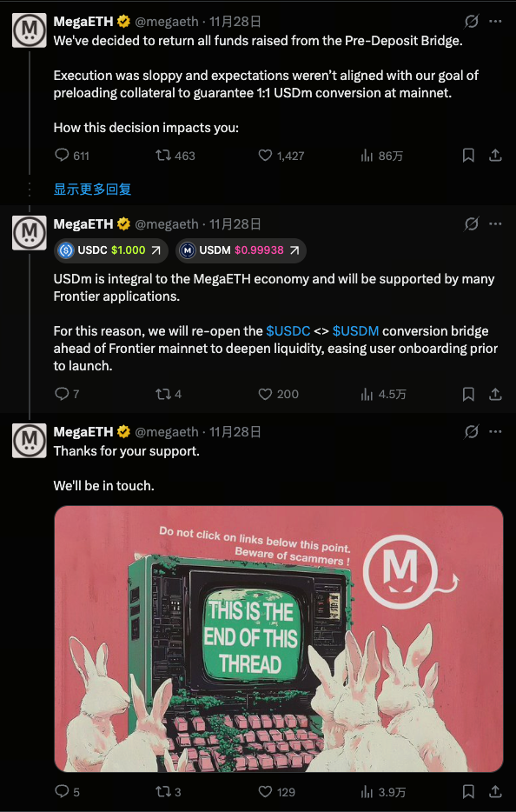Open the 'End of this thread' image
The image size is (516, 812).
[x=279, y=639]
